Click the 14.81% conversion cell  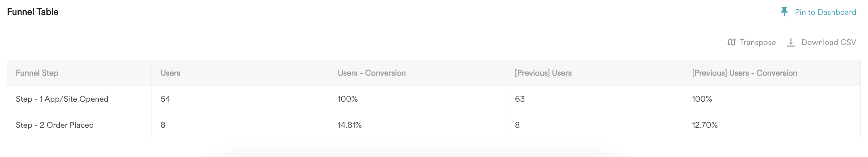click(349, 125)
